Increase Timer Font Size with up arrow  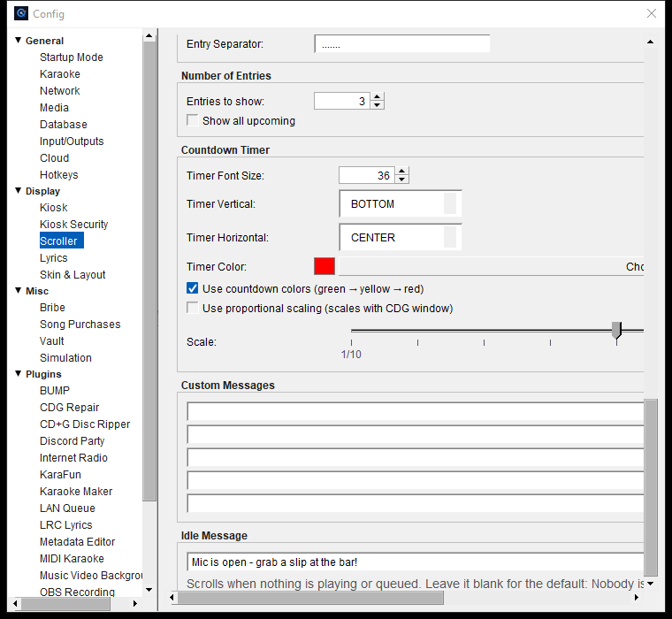pyautogui.click(x=401, y=171)
